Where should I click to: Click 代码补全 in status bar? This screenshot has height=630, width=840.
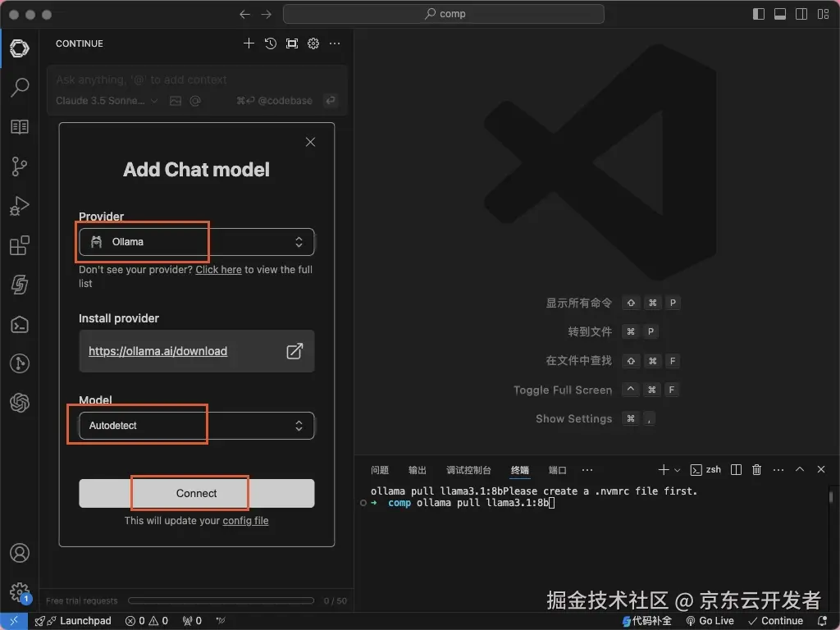(x=646, y=622)
